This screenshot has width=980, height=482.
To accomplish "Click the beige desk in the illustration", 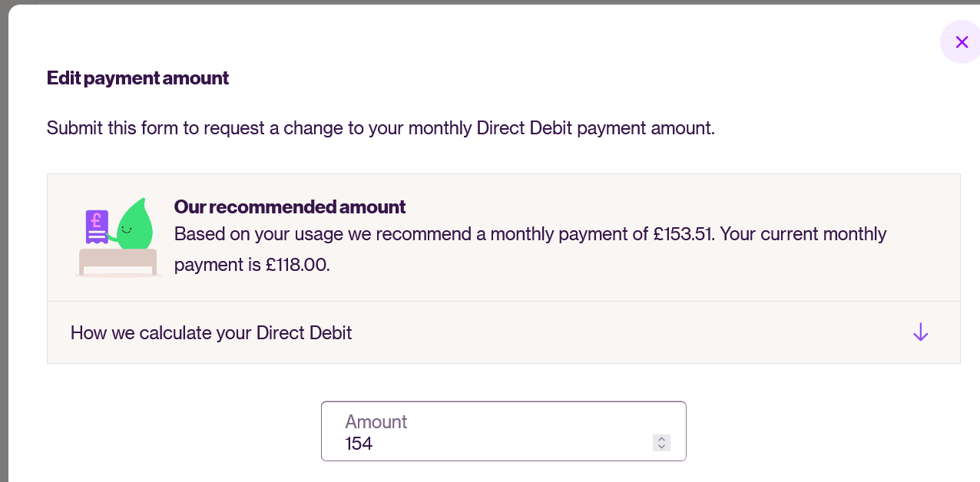I will [x=118, y=259].
